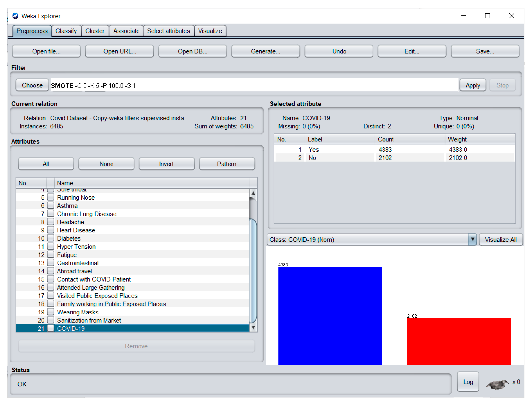Tick the Asthma attribute checkbox
This screenshot has height=405, width=532.
51,205
